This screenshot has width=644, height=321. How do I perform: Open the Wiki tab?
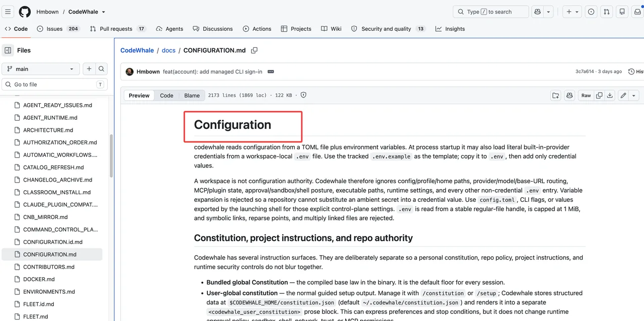[x=331, y=29]
